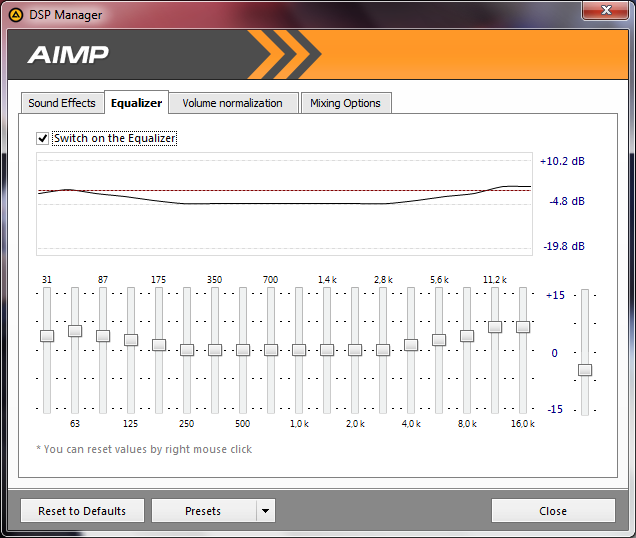The width and height of the screenshot is (636, 538).
Task: Click the equalizer frequency response graph
Action: pos(284,204)
